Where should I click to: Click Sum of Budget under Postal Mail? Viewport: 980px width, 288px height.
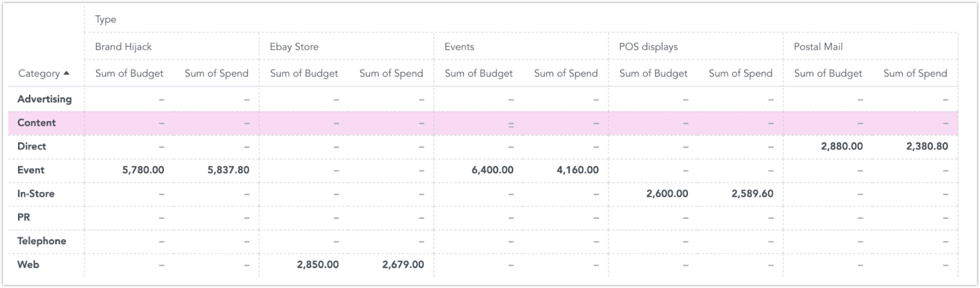pos(828,73)
